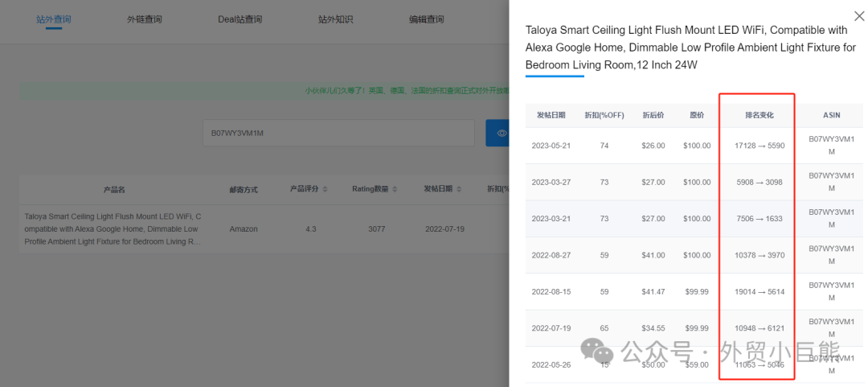Select the 2023-03-27 date row
Viewport: 868px width, 387px height.
(551, 182)
